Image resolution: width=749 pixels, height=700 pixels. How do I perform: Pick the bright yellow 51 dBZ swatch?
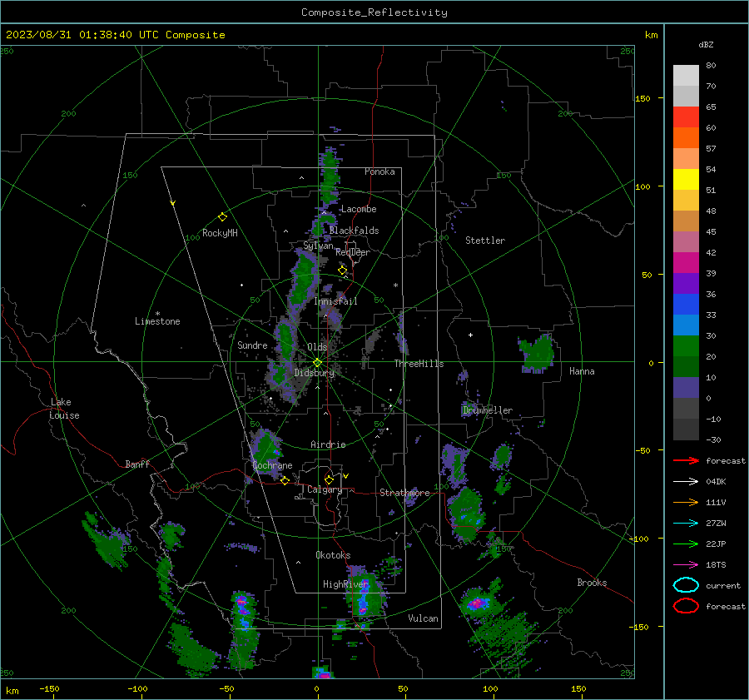click(686, 180)
